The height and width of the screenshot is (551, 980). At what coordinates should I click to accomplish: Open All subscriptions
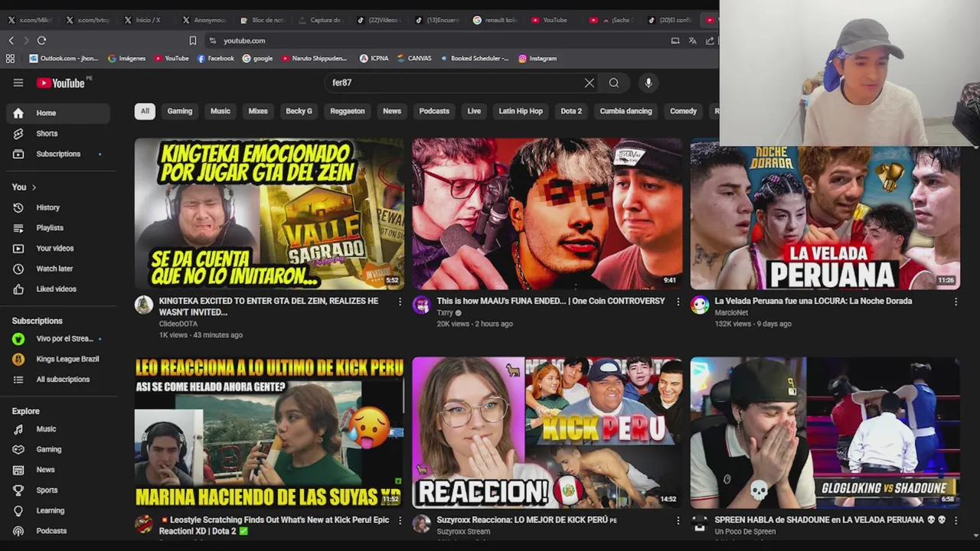[x=58, y=380]
